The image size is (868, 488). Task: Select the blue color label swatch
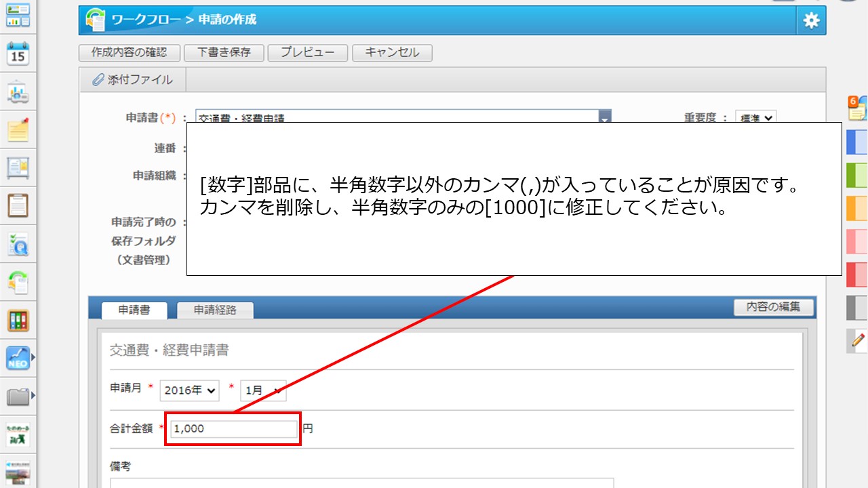[x=857, y=142]
